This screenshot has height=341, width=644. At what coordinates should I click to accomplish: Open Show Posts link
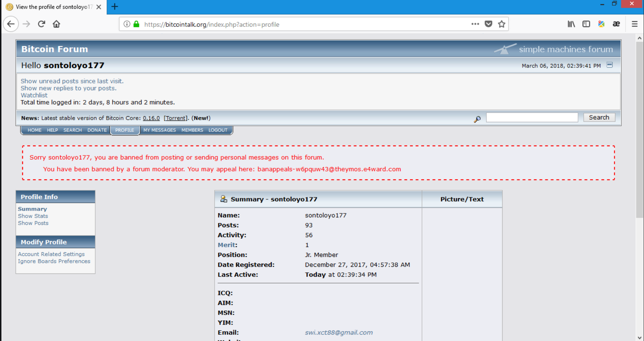click(x=33, y=223)
